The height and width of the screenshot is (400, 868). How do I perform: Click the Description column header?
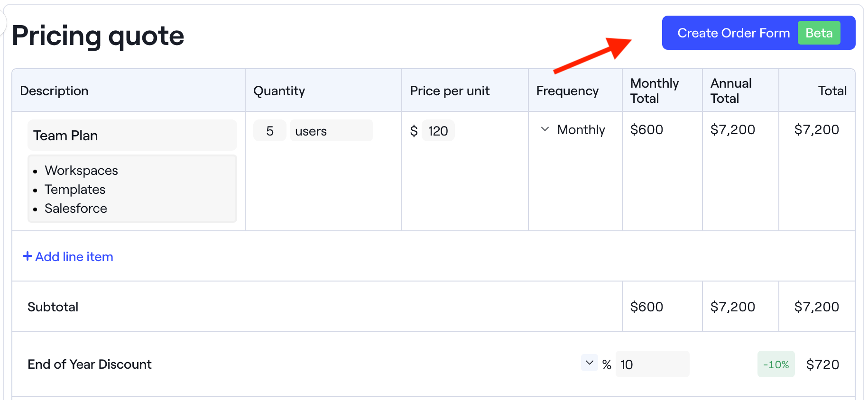point(54,91)
